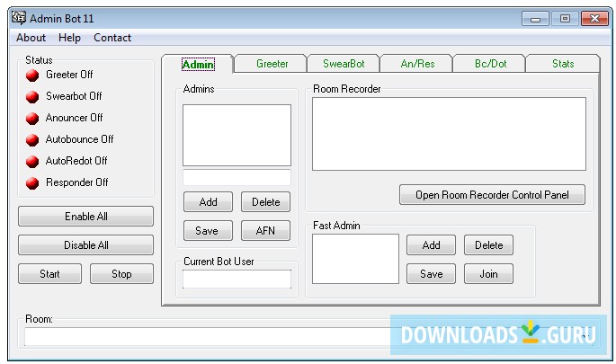The width and height of the screenshot is (616, 364).
Task: Go to the Stats tab
Action: (563, 64)
